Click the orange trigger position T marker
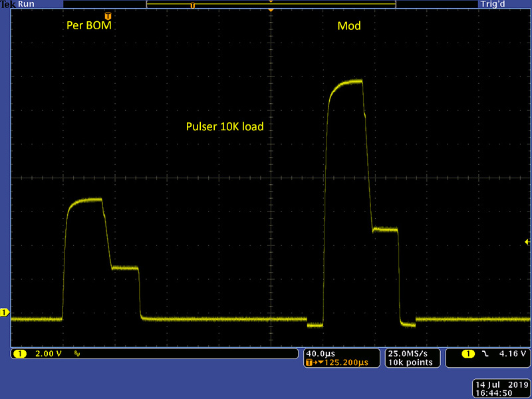The image size is (532, 399). (x=108, y=15)
